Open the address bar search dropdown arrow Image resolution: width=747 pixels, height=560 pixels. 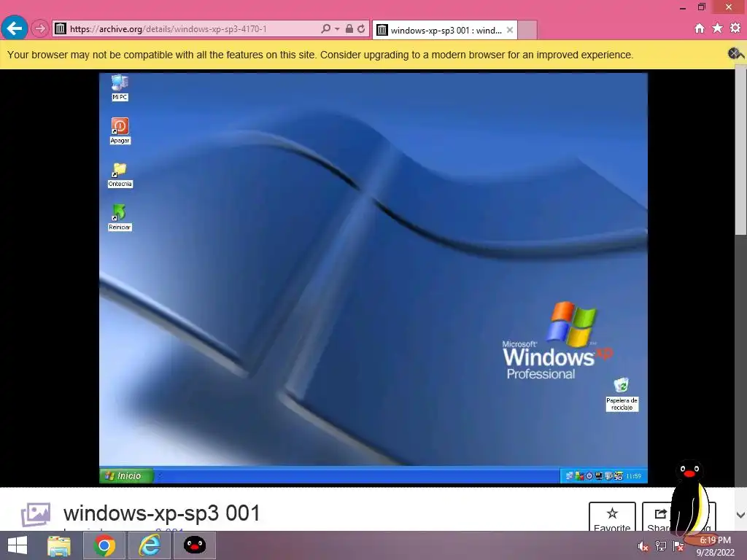(337, 28)
